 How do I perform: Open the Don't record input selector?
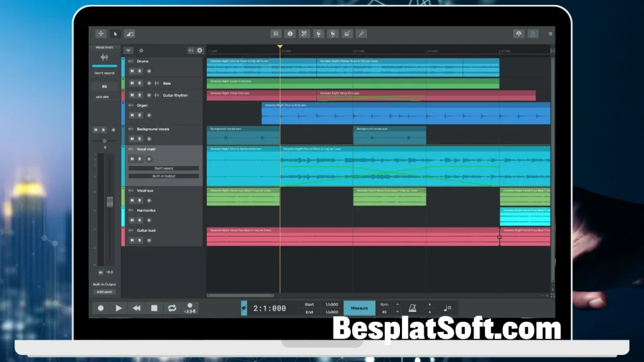tap(104, 74)
